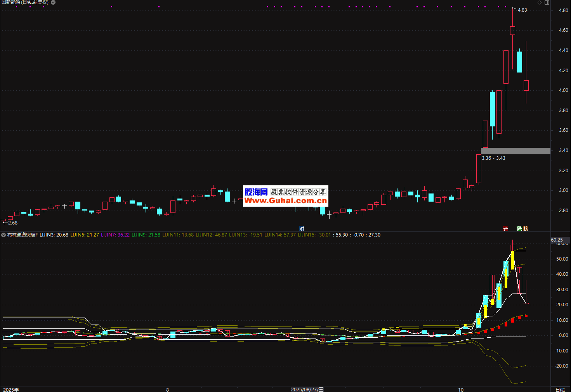This screenshot has height=392, width=571.
Task: Click the 布林通道突破F indicator name
Action: (x=23, y=235)
